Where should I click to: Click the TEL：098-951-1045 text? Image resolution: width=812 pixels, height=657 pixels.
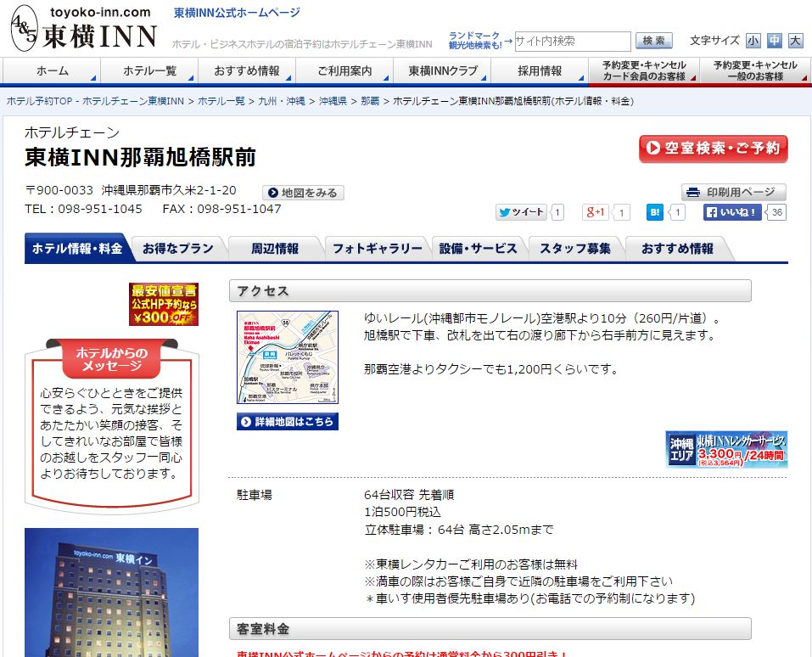click(x=83, y=209)
